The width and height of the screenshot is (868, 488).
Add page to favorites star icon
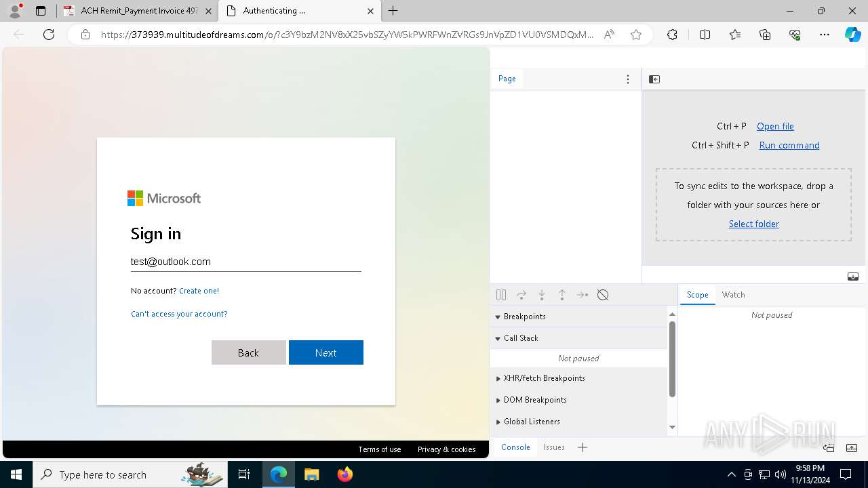(636, 35)
